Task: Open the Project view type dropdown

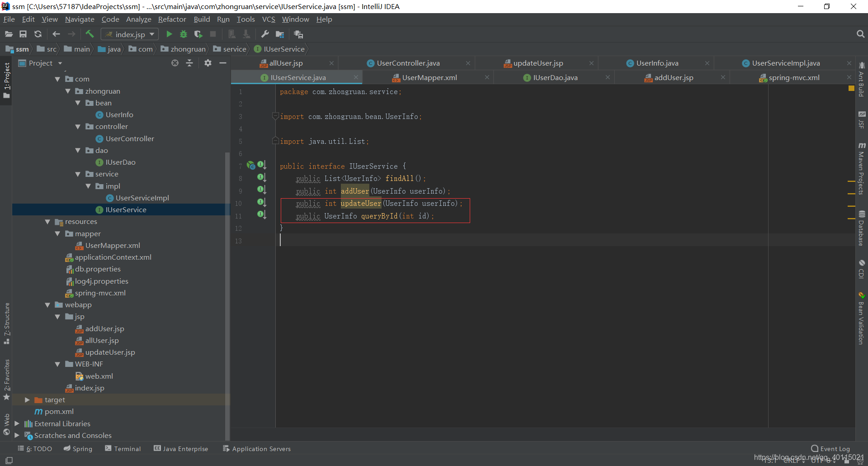Action: point(60,63)
